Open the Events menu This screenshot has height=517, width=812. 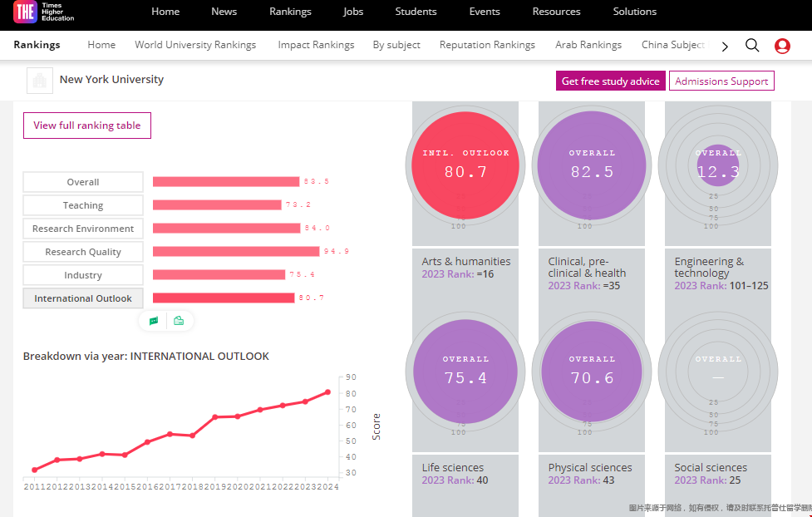click(x=485, y=12)
